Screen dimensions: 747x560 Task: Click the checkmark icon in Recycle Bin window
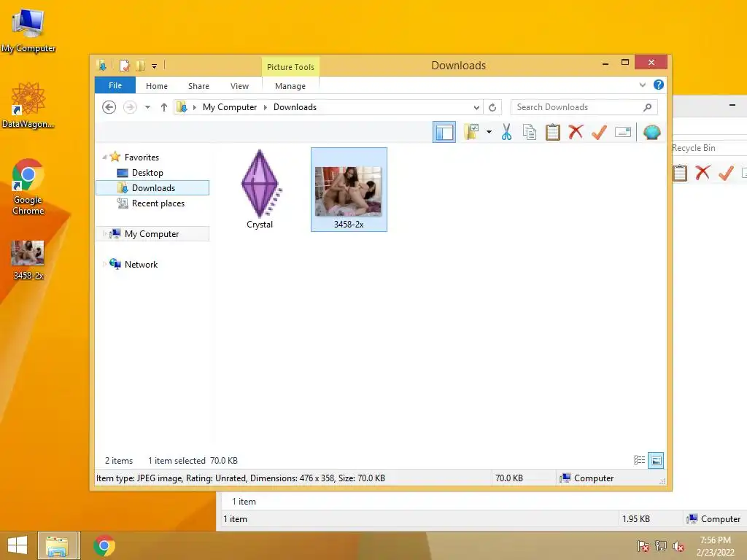[726, 172]
